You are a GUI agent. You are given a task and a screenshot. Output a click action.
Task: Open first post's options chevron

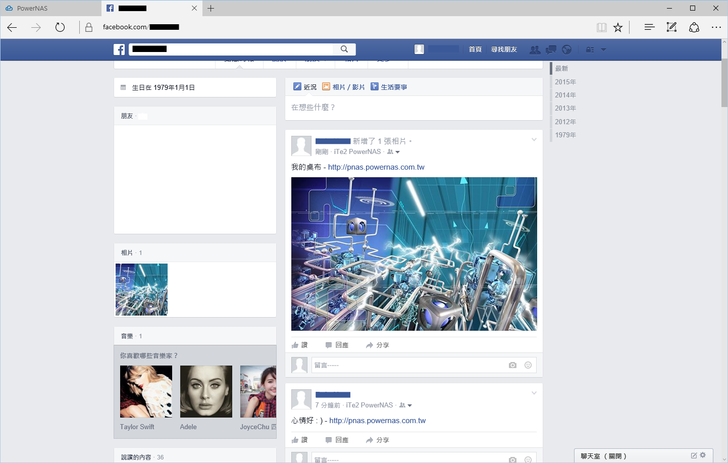pos(534,139)
